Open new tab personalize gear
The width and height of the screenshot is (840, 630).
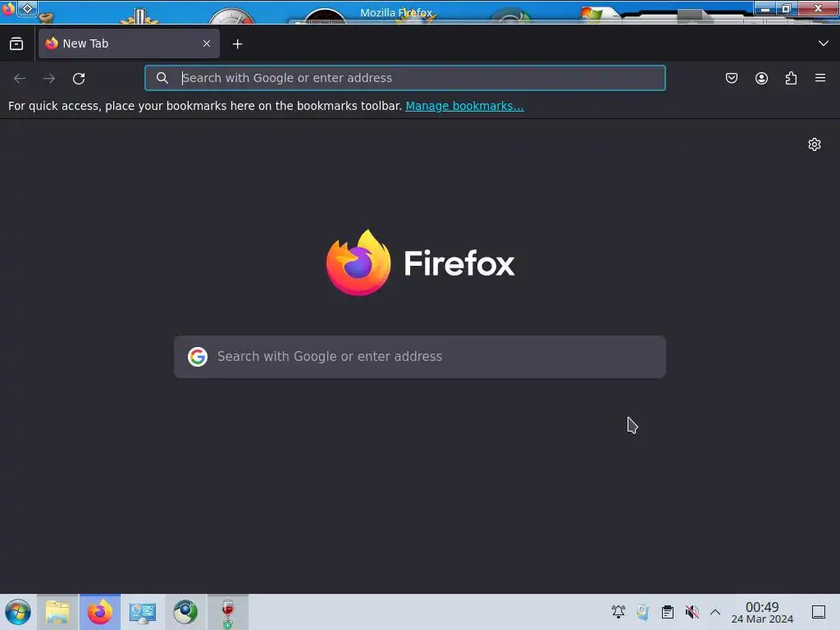815,144
